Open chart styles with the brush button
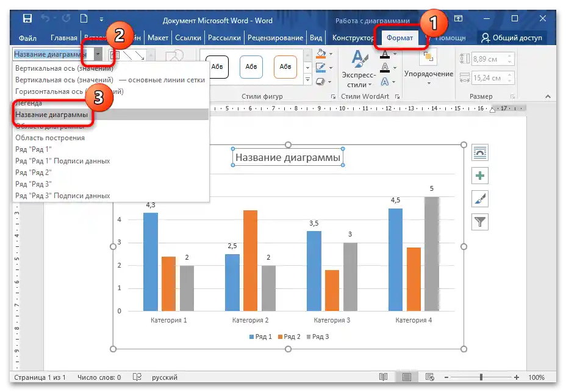This screenshot has height=392, width=566. (480, 199)
